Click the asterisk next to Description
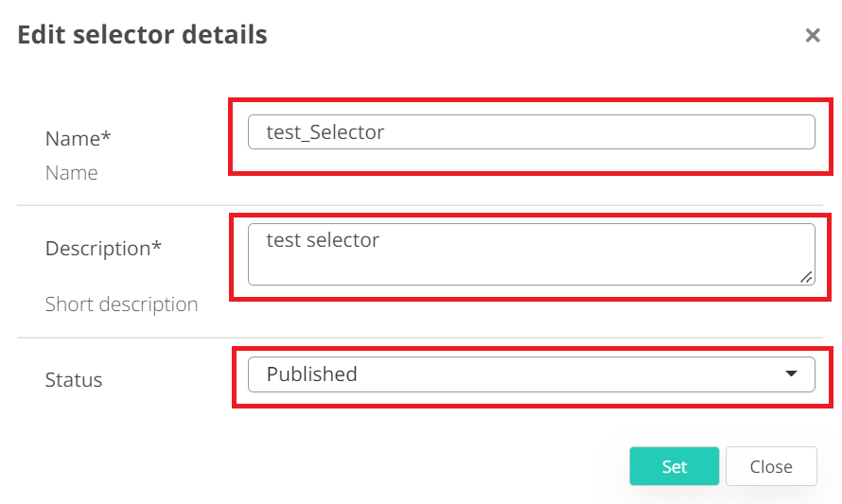The image size is (842, 504). (157, 247)
